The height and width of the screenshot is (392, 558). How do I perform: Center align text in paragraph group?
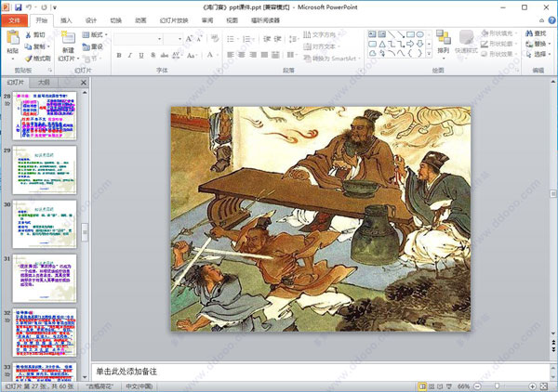pos(242,55)
